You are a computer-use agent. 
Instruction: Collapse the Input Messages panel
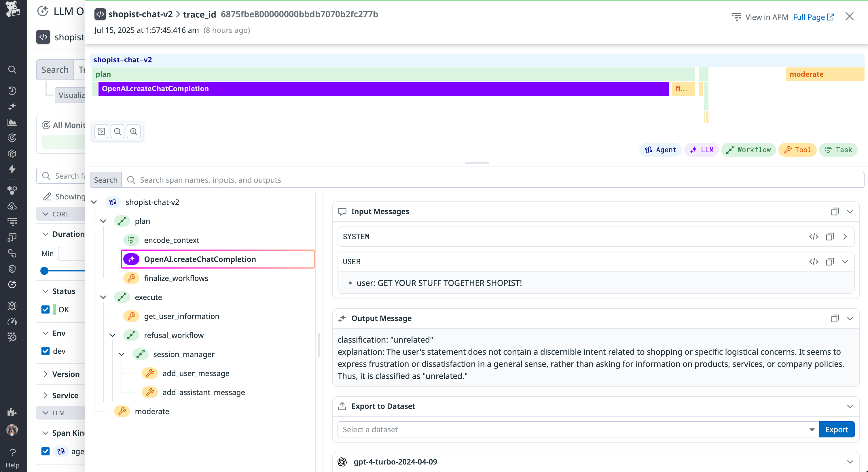coord(850,212)
